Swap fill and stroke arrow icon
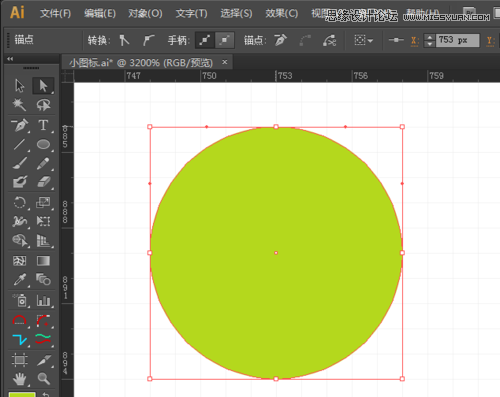 coord(46,394)
